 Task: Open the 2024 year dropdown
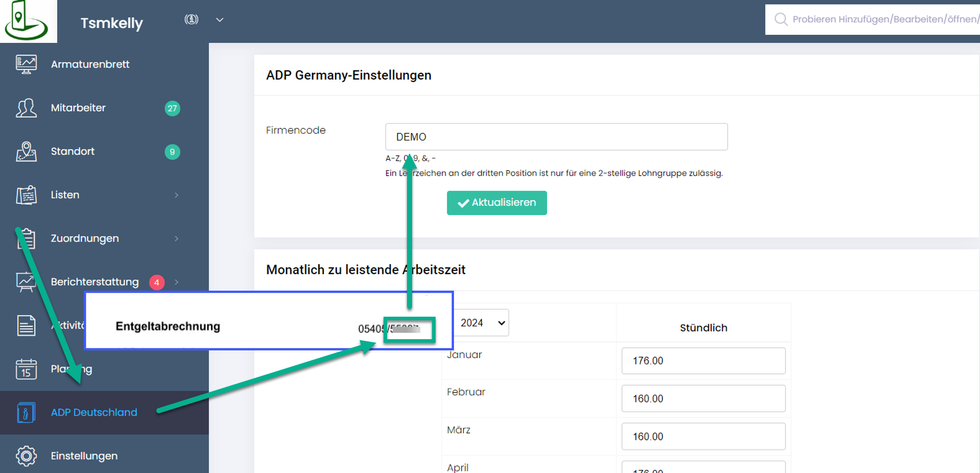[x=481, y=323]
